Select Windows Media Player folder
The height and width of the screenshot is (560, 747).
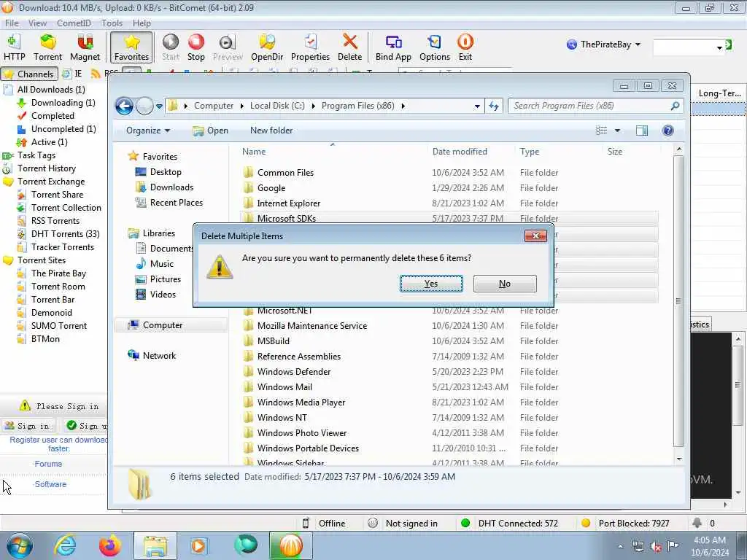(x=301, y=402)
